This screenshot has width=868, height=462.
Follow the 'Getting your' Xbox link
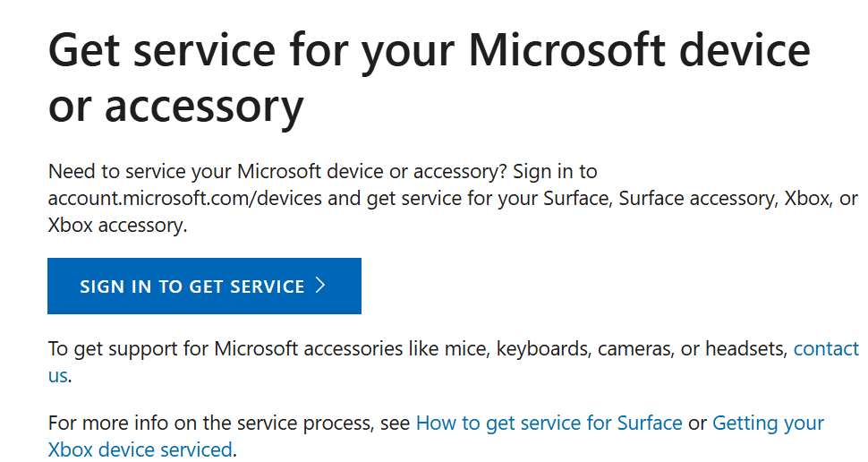tap(768, 423)
